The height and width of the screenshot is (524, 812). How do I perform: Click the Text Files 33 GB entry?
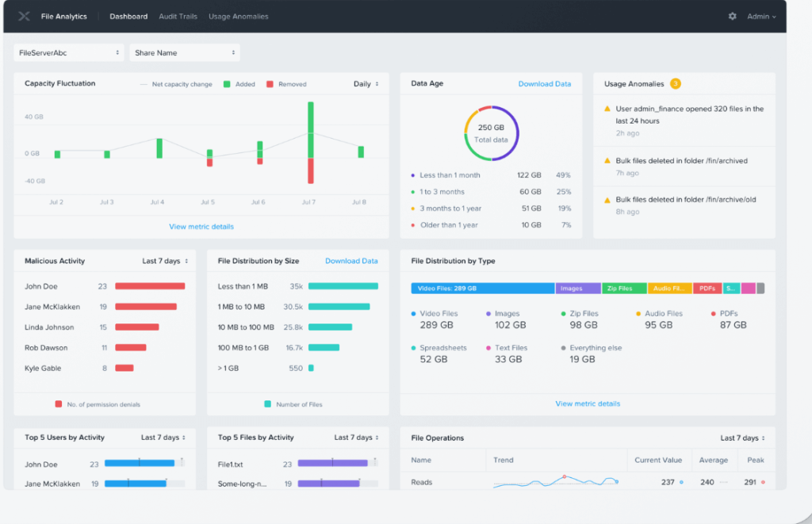(507, 354)
